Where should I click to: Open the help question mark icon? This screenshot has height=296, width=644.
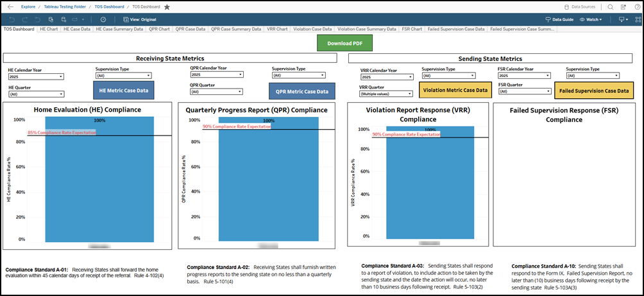coord(636,6)
